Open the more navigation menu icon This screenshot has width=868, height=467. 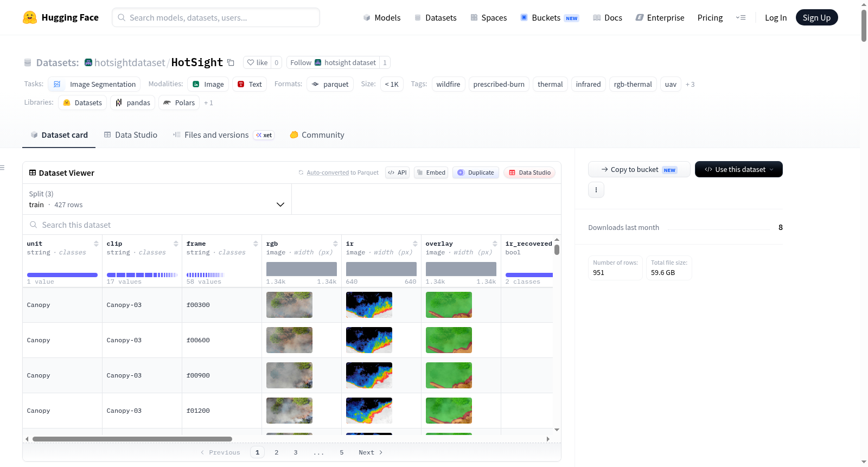click(x=741, y=17)
